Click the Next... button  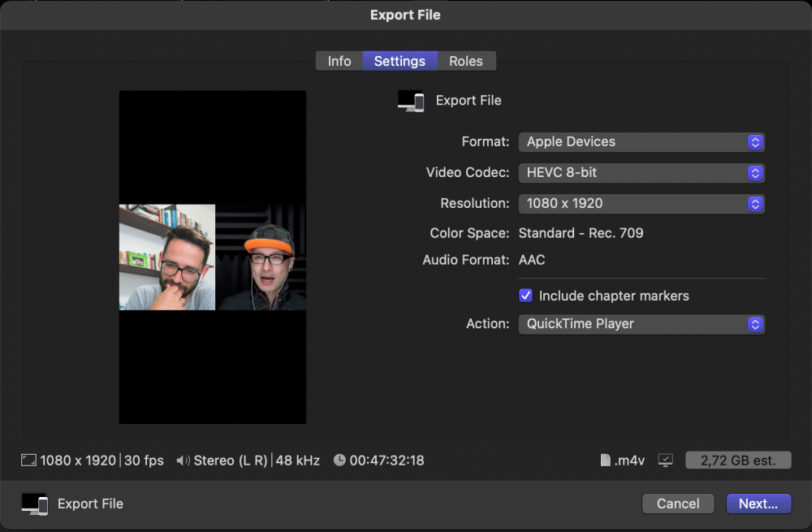pos(758,504)
